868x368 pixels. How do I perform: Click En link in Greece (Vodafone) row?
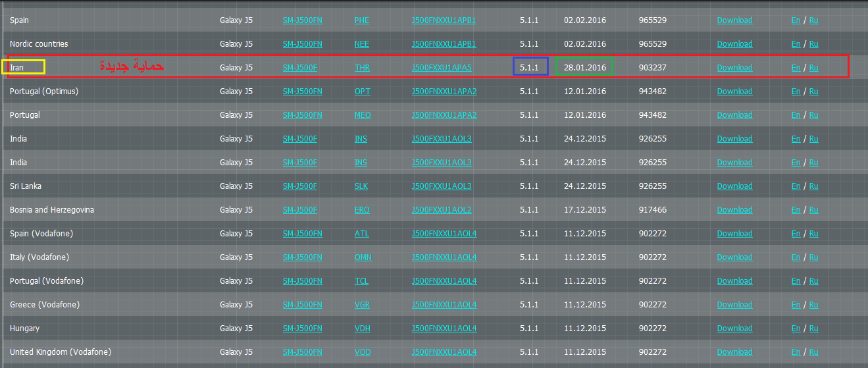[796, 305]
